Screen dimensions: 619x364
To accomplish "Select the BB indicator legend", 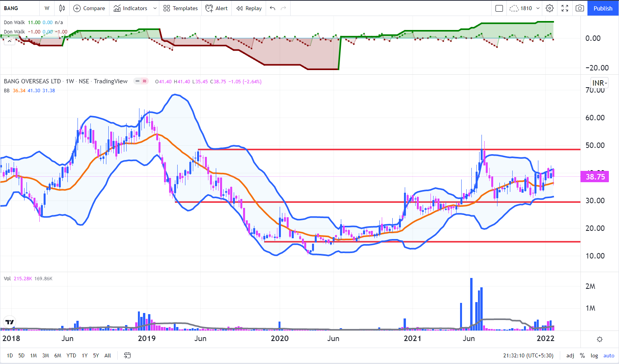I will [7, 91].
